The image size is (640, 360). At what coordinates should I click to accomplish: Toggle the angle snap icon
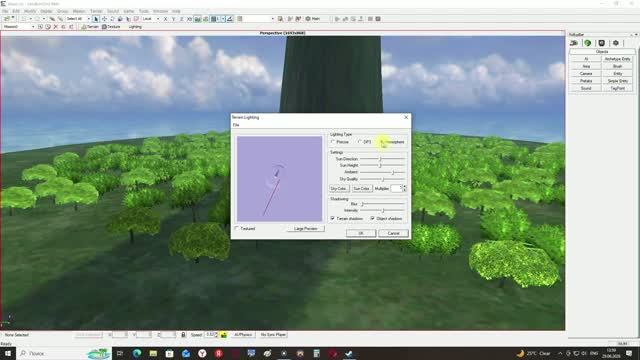(x=230, y=19)
